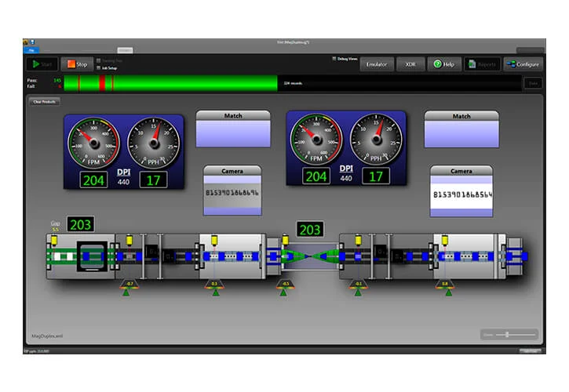The height and width of the screenshot is (392, 569).
Task: Click the green turnover section of conveyor
Action: tap(310, 256)
